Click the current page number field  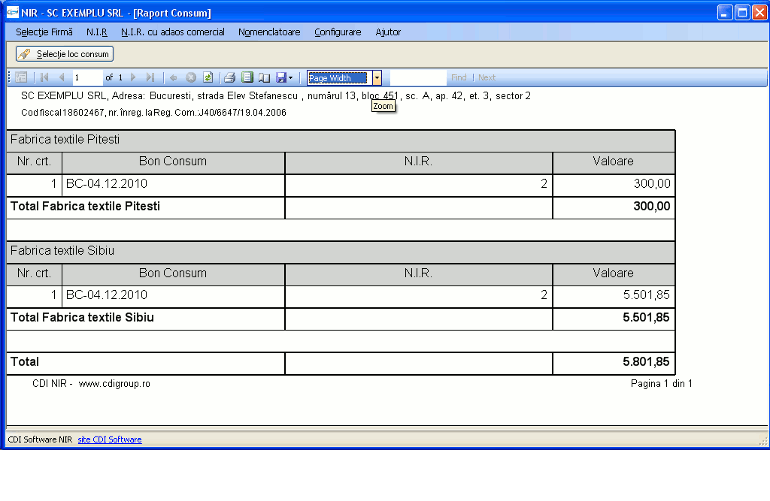[87, 78]
